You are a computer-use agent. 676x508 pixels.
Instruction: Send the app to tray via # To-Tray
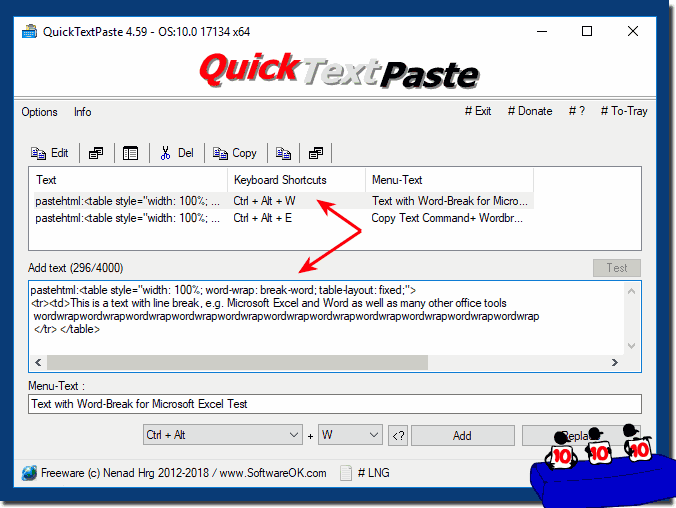coord(624,111)
